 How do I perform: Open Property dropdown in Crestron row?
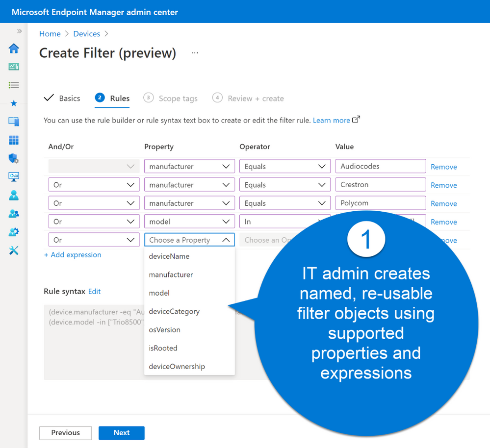(x=189, y=185)
